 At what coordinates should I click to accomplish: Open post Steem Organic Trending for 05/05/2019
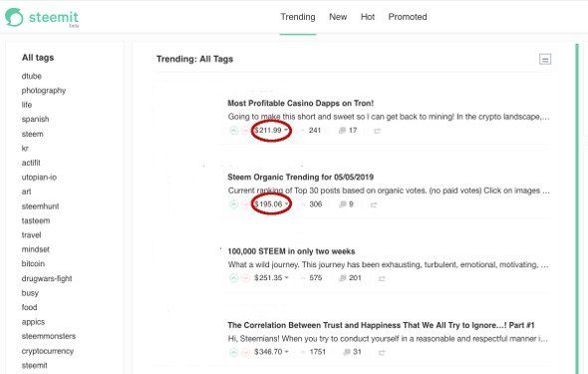[x=300, y=178]
